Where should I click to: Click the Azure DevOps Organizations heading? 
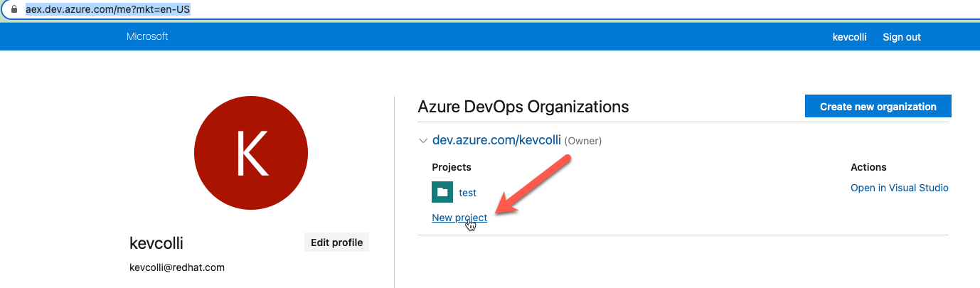523,107
